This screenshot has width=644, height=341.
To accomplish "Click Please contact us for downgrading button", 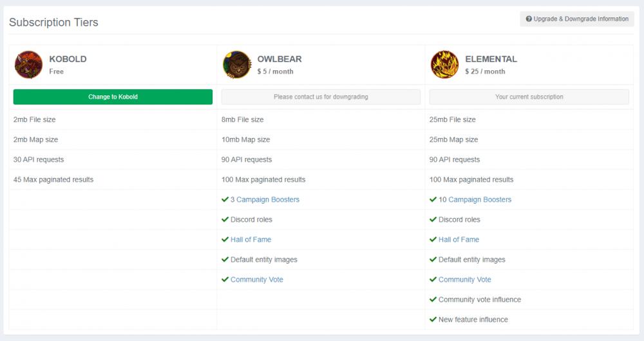I will click(x=321, y=97).
